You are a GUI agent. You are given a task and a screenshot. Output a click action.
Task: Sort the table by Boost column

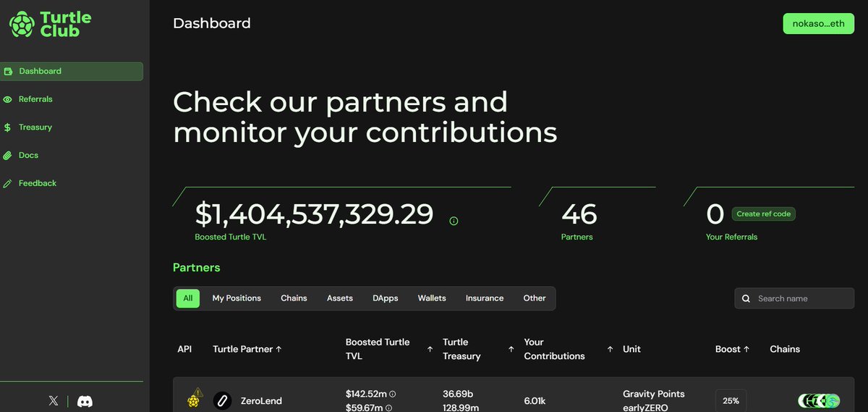point(733,349)
